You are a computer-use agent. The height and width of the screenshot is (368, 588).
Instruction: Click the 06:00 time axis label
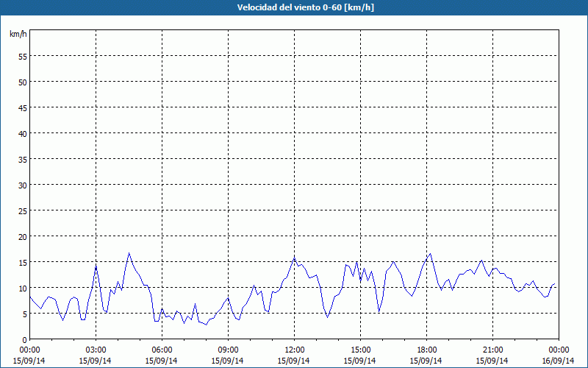[162, 350]
